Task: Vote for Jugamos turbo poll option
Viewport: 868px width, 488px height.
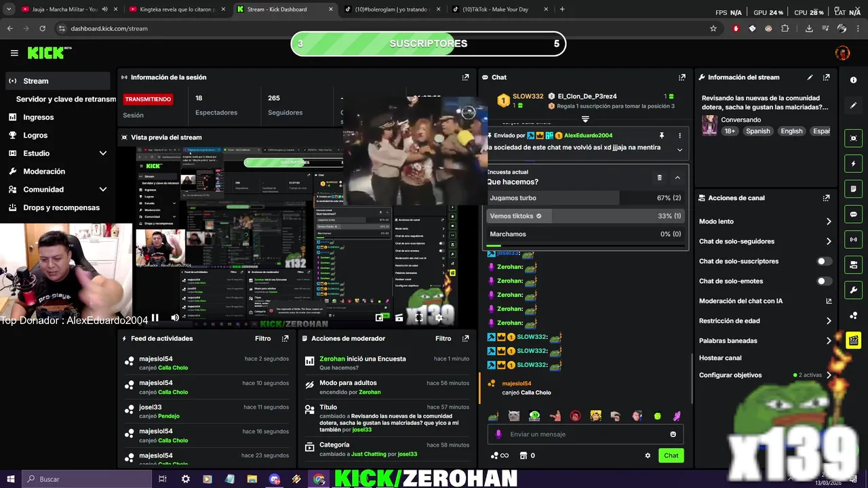Action: pyautogui.click(x=585, y=198)
